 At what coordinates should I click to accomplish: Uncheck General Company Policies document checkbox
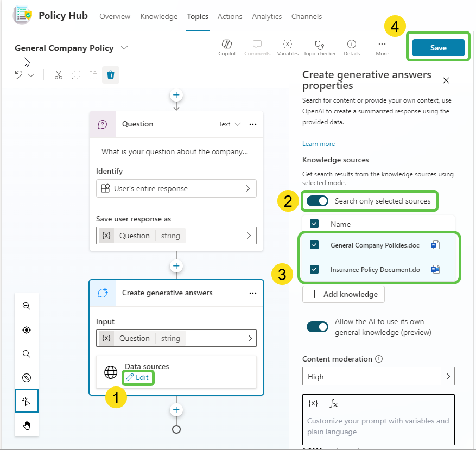point(314,245)
